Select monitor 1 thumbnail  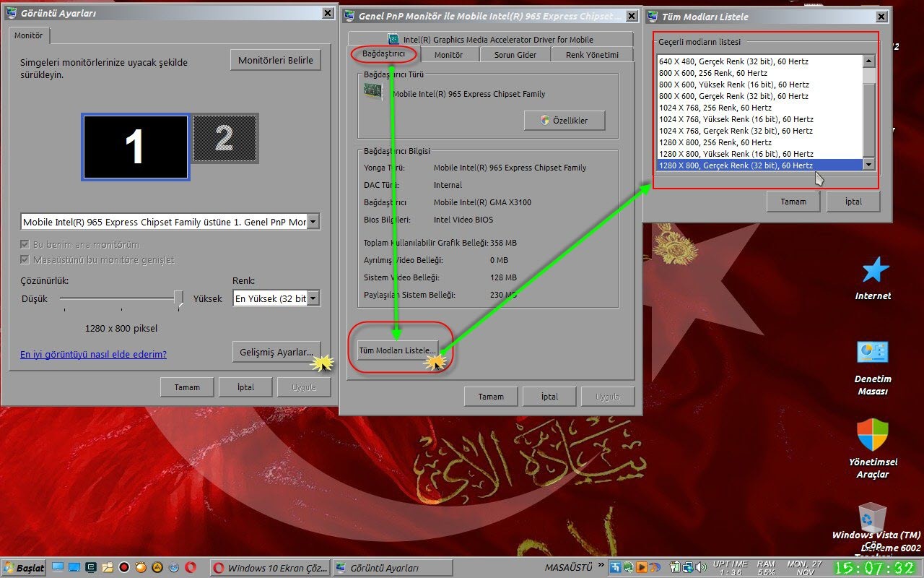coord(135,147)
